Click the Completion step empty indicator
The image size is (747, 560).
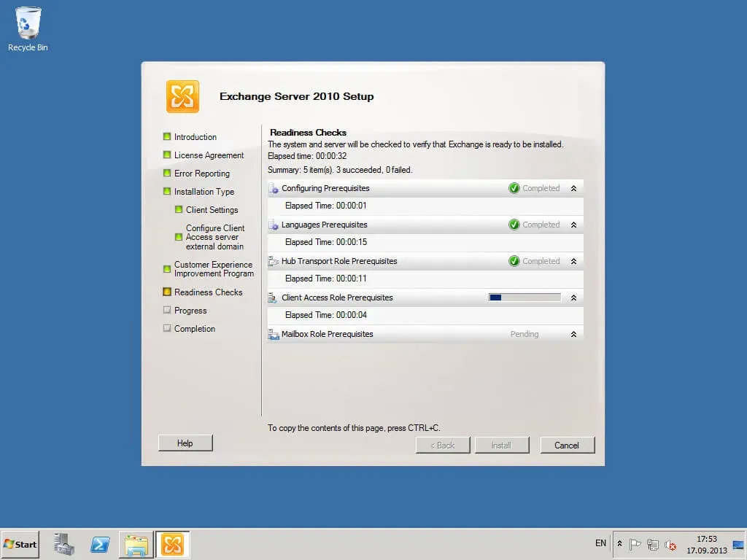click(167, 328)
